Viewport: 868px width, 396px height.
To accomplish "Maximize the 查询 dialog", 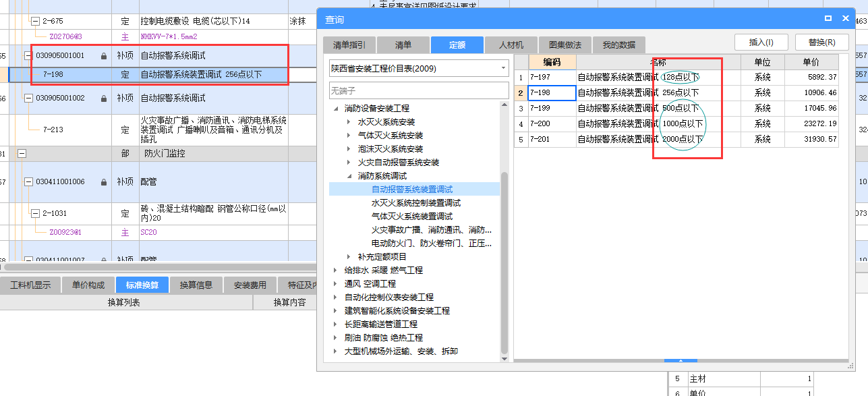I will [x=828, y=20].
